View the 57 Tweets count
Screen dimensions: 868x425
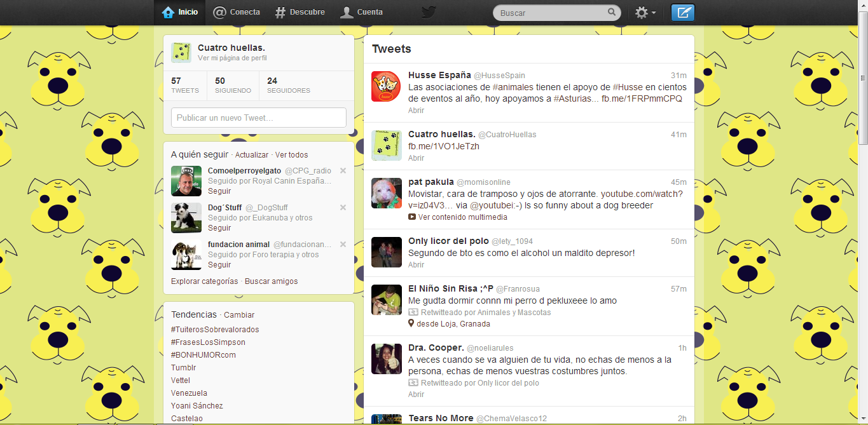pos(185,85)
